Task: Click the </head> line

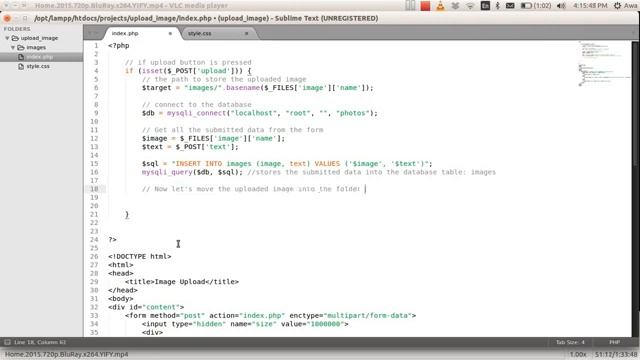Action: click(123, 290)
